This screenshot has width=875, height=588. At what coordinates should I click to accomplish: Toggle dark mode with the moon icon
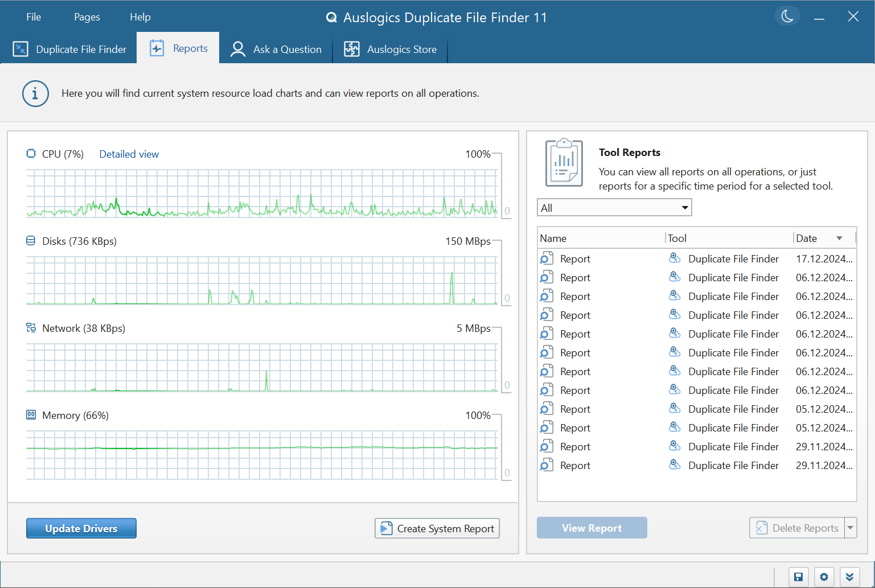(x=787, y=17)
